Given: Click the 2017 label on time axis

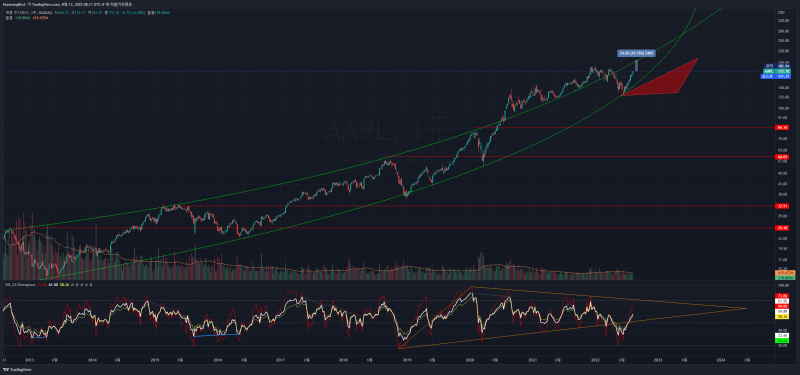Looking at the screenshot, I should 281,360.
